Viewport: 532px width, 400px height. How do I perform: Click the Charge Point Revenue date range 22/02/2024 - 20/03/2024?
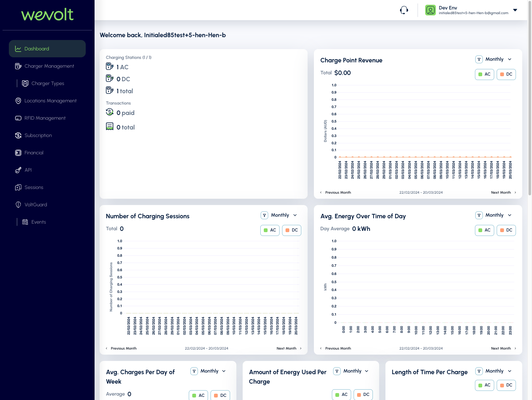[x=421, y=192]
